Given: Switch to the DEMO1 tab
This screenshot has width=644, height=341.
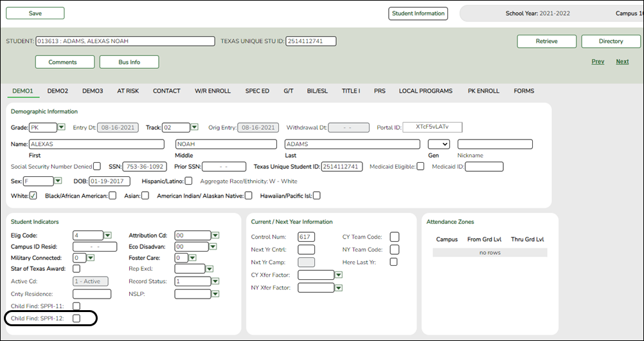Looking at the screenshot, I should [x=22, y=91].
